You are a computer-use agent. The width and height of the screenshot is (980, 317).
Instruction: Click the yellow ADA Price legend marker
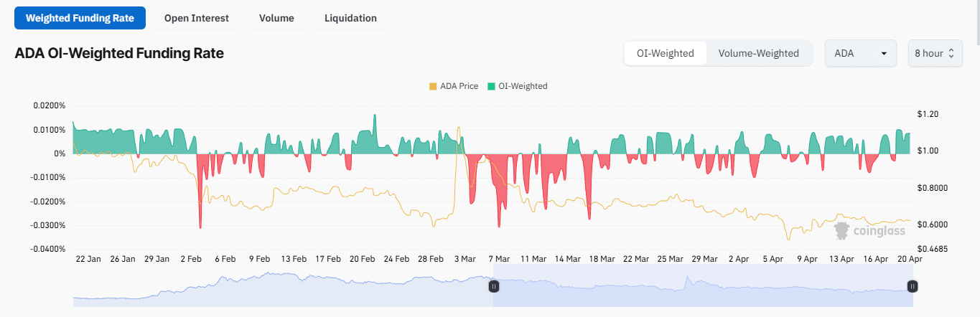pos(432,86)
